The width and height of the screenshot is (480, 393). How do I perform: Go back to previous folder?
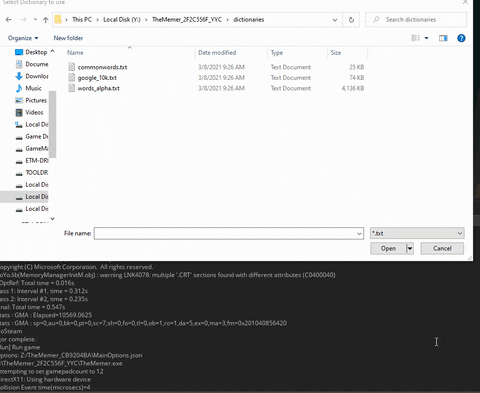pyautogui.click(x=9, y=20)
